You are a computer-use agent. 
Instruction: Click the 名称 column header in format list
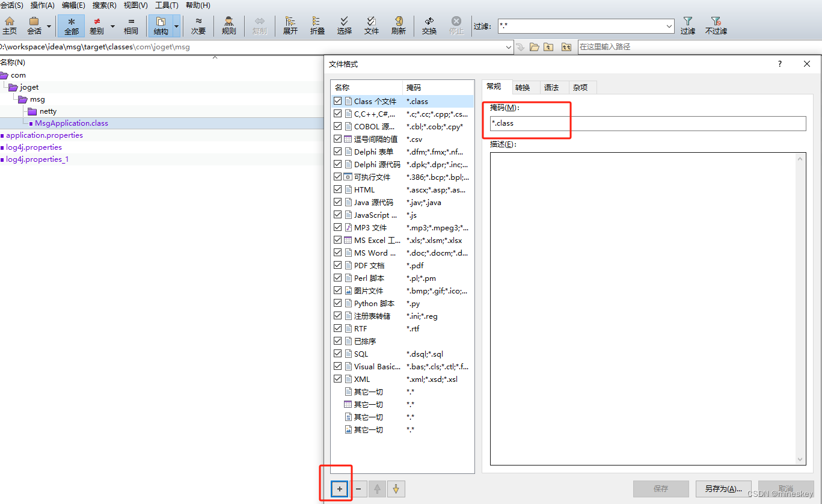coord(366,87)
